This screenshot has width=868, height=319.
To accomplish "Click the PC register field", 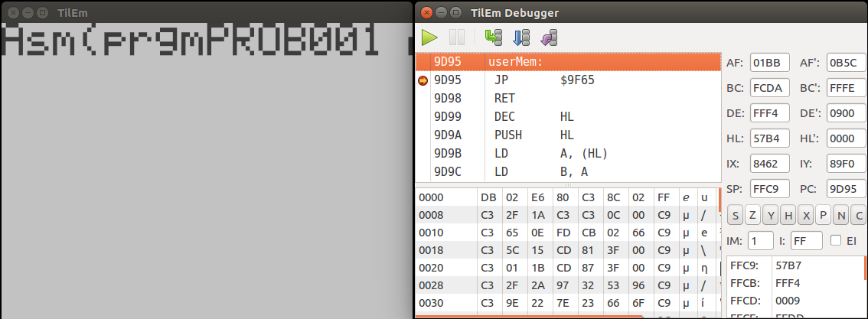I will point(847,188).
